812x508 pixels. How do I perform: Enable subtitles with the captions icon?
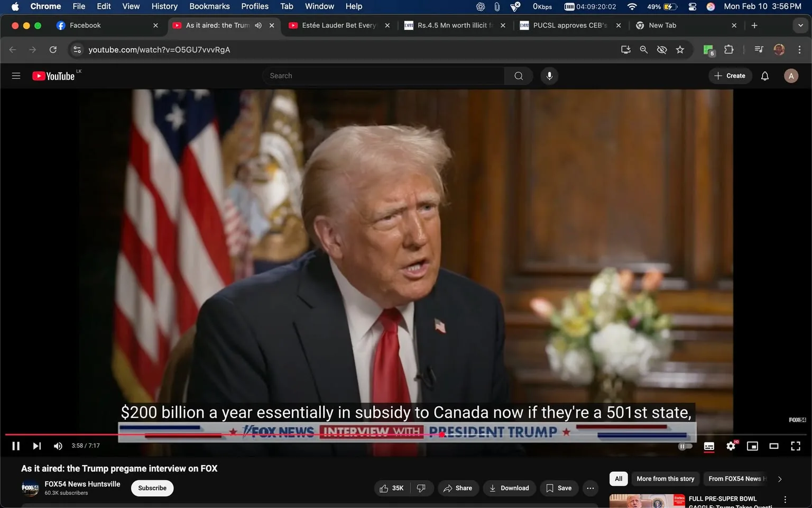pos(709,446)
